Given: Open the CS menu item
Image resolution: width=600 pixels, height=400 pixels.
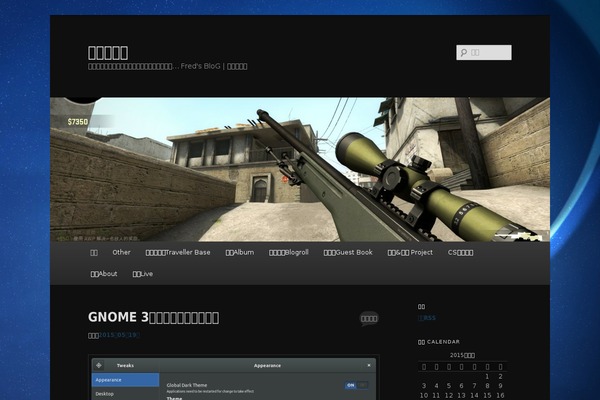Looking at the screenshot, I should tap(461, 253).
